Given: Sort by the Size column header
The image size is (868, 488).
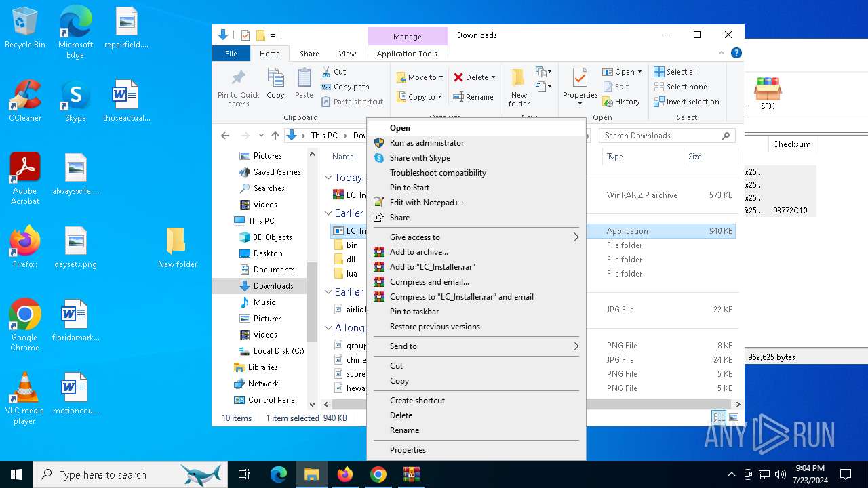Looking at the screenshot, I should point(709,157).
